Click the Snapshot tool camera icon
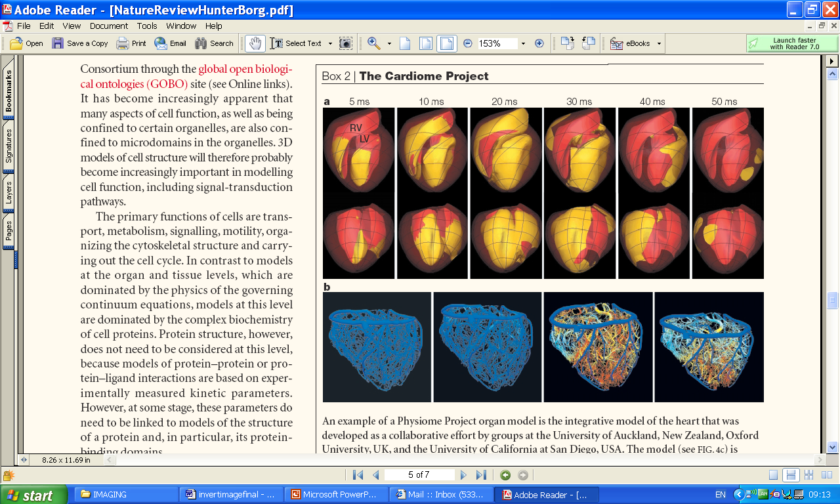 pyautogui.click(x=345, y=43)
